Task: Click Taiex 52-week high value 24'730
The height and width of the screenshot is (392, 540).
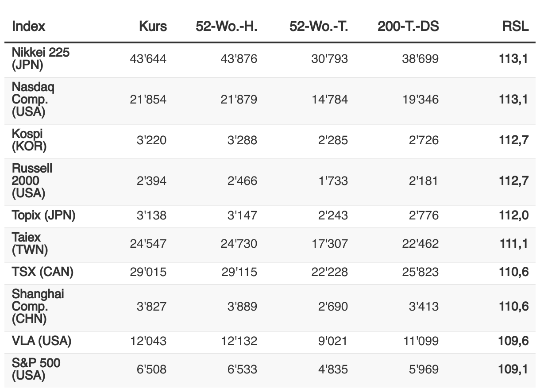Action: point(239,244)
